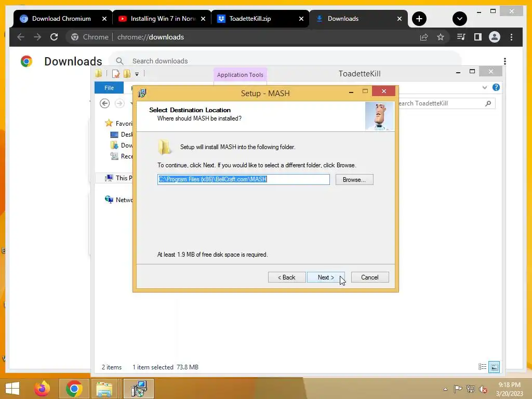
Task: Open the taskbar clock and date
Action: [509, 389]
